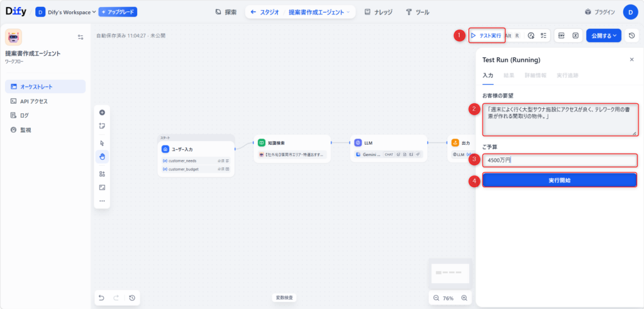
Task: Add a note with the sticky icon
Action: 102,126
